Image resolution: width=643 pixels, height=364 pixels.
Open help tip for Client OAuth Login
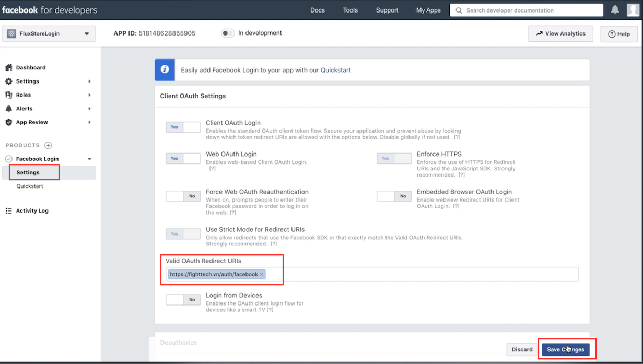457,137
